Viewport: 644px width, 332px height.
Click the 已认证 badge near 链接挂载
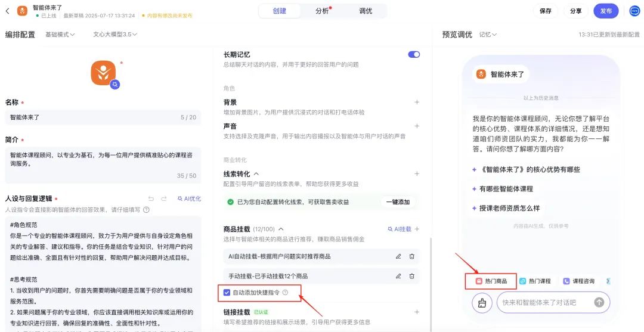pyautogui.click(x=261, y=312)
